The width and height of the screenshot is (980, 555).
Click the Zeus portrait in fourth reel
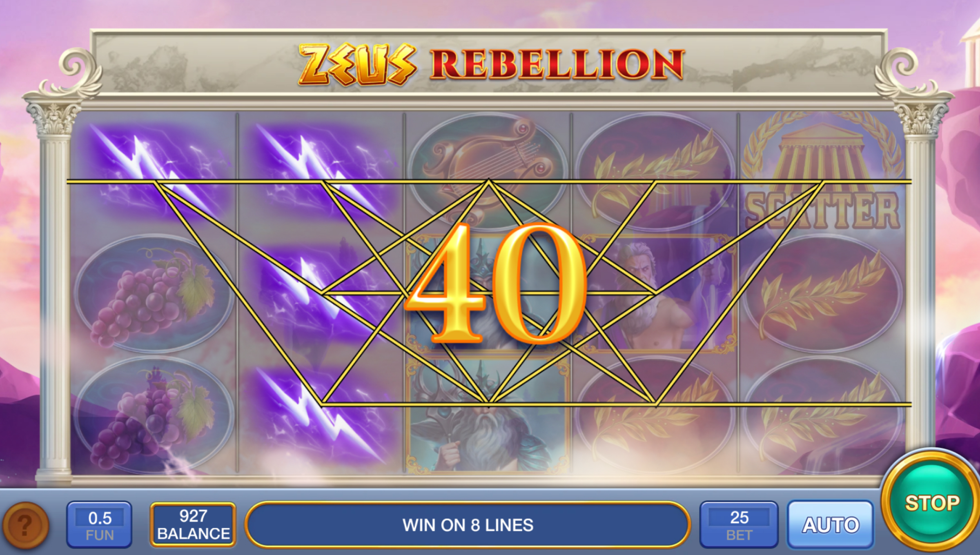pyautogui.click(x=655, y=293)
